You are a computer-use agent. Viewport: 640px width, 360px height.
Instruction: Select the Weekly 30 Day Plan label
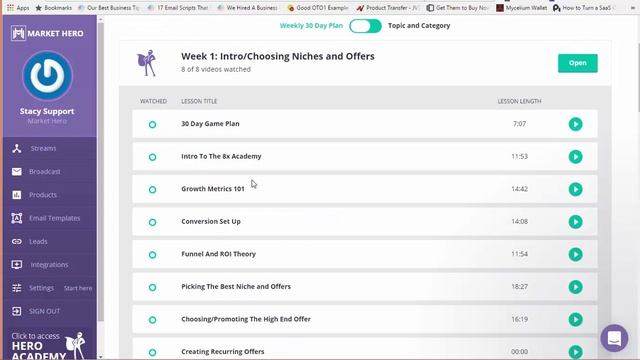(x=311, y=26)
